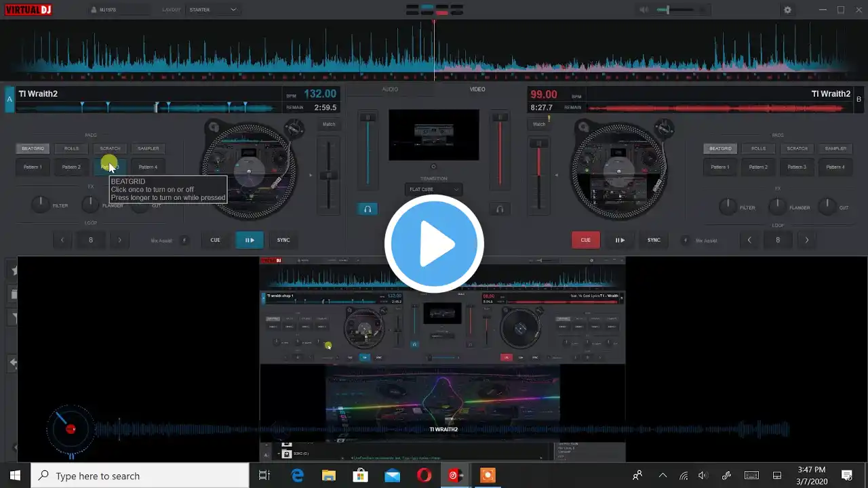
Task: Toggle Mix Assist on deck A
Action: coord(185,241)
